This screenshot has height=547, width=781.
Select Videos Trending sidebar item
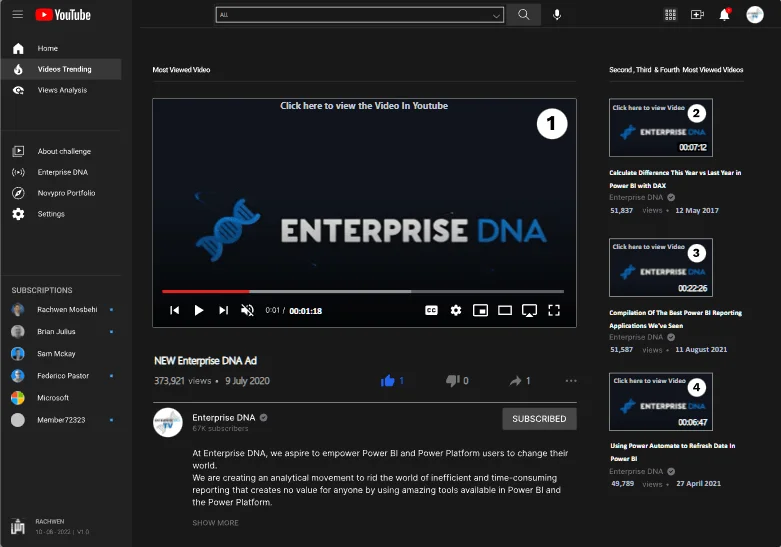[61, 69]
